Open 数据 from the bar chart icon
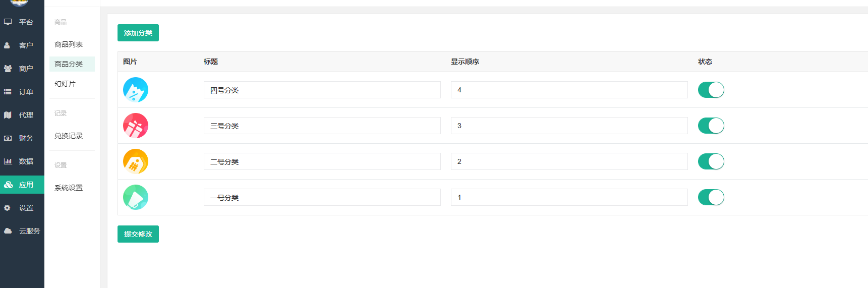Image resolution: width=868 pixels, height=288 pixels. tap(8, 161)
